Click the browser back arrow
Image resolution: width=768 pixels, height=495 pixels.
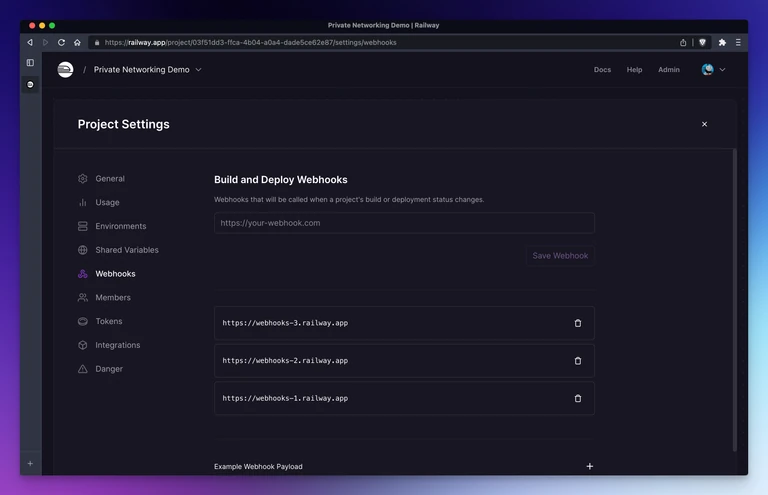pyautogui.click(x=30, y=43)
